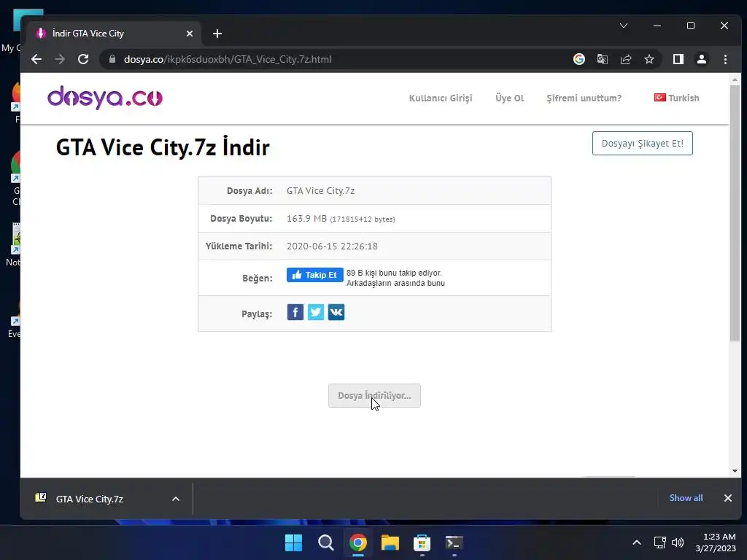
Task: Click the scrollbar up arrow
Action: tap(735, 79)
